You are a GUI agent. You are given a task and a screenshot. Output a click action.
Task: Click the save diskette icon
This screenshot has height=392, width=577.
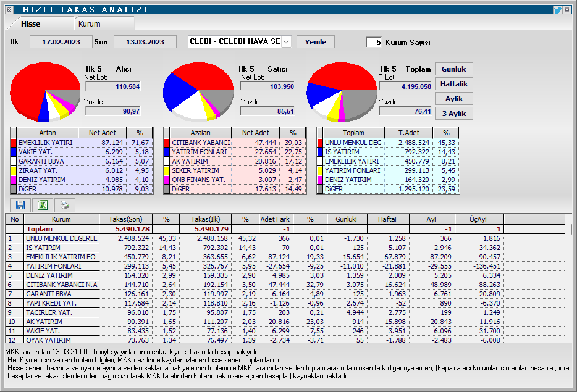point(20,205)
